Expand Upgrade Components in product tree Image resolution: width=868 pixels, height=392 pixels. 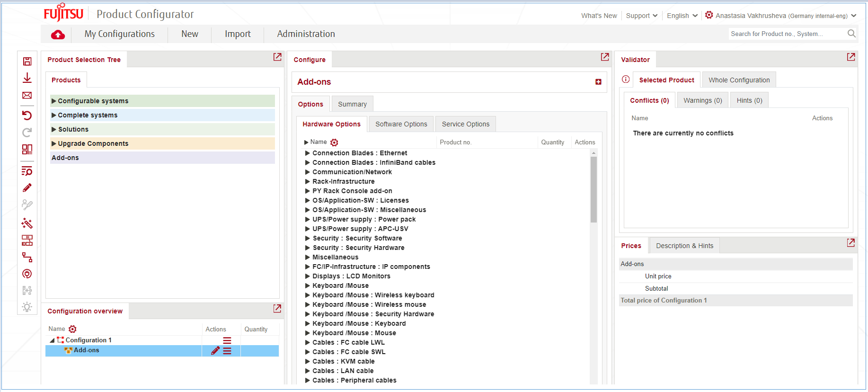(54, 143)
